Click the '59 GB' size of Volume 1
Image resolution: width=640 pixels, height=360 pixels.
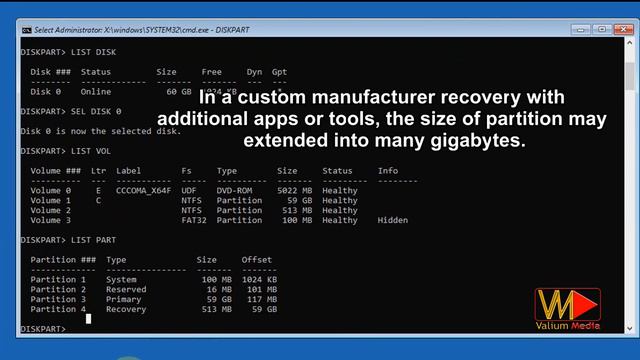point(300,200)
